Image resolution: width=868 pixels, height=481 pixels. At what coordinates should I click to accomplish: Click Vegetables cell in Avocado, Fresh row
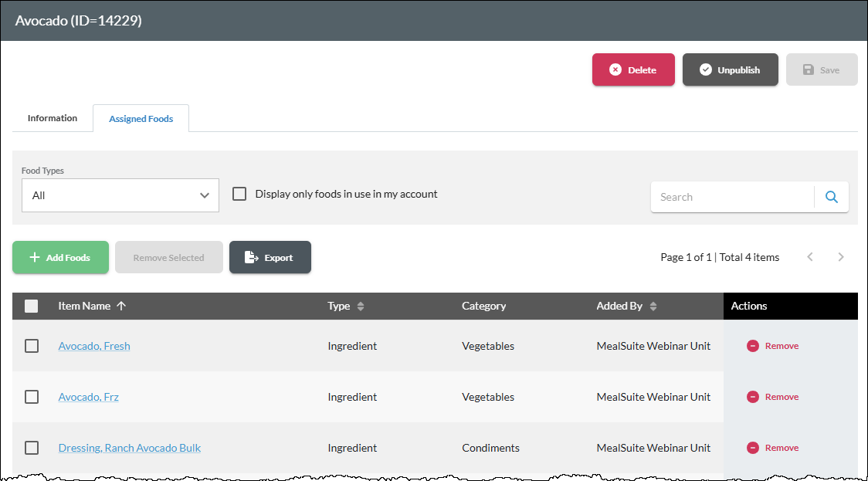(488, 346)
